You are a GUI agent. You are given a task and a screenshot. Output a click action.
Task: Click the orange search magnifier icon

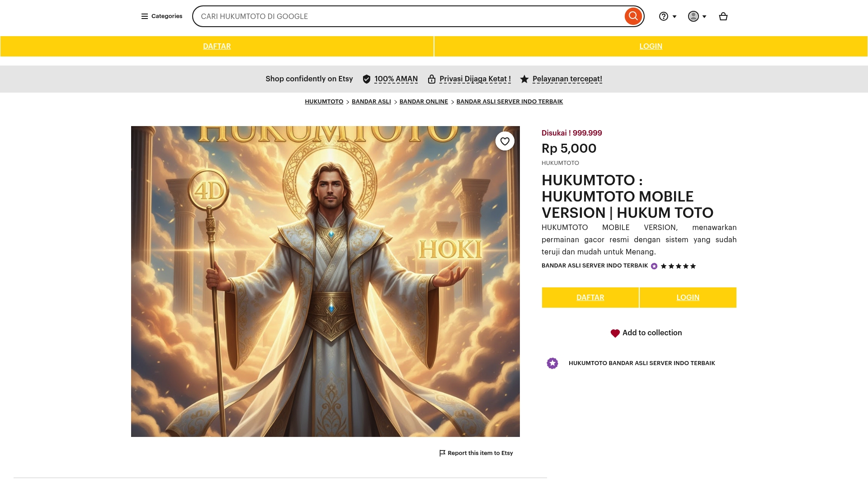[633, 16]
